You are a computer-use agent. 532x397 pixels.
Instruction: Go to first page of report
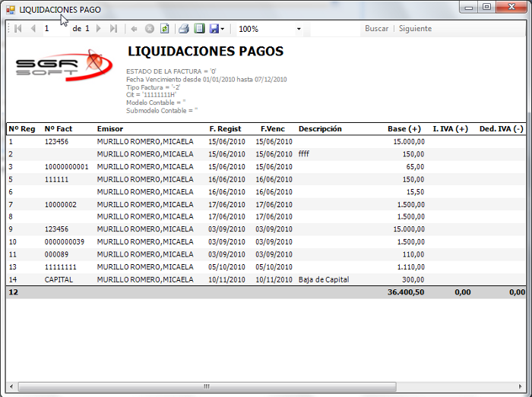click(18, 29)
